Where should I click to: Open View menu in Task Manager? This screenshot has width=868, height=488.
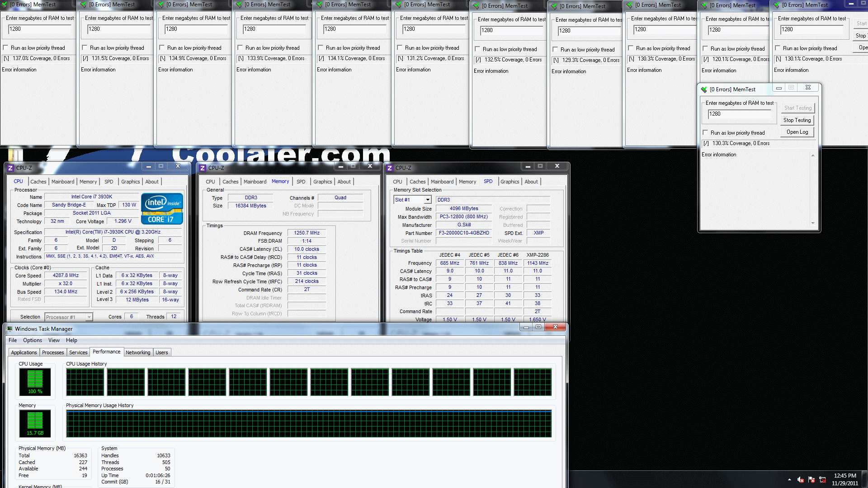tap(54, 340)
